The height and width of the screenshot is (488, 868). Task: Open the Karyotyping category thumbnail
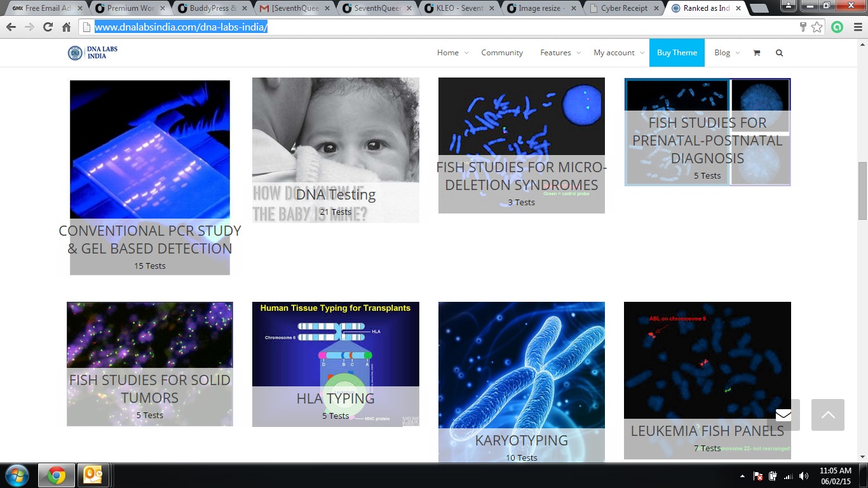pyautogui.click(x=521, y=381)
